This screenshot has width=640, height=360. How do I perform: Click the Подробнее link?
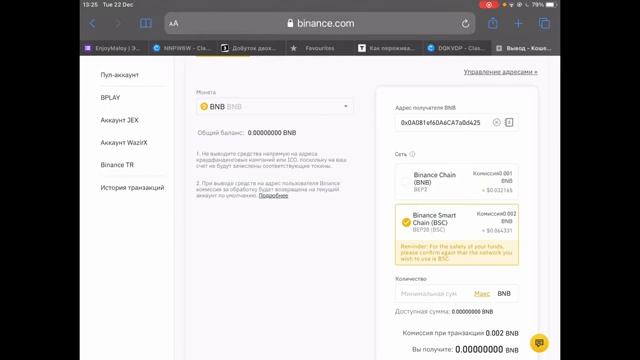point(273,196)
